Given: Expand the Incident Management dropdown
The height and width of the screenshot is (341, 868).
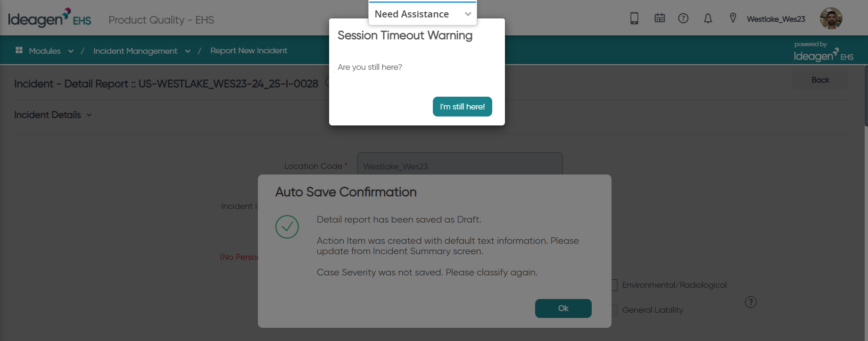Looking at the screenshot, I should (x=188, y=51).
